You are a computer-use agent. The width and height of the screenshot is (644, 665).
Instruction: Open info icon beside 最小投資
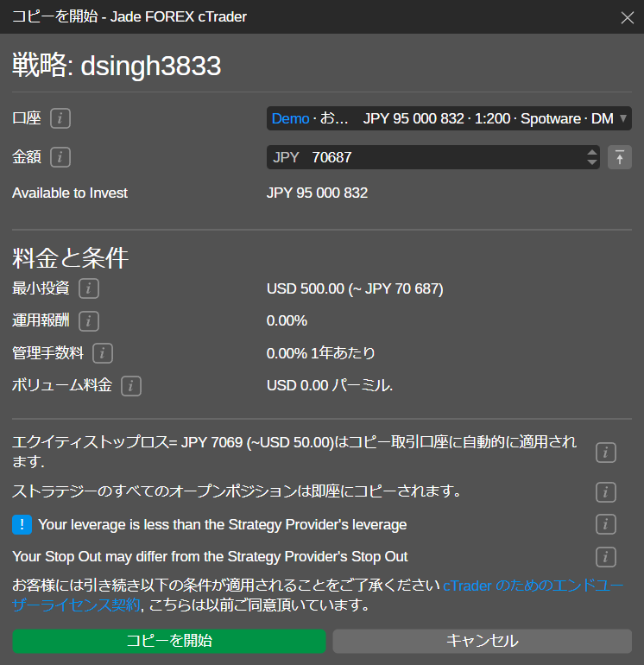90,288
